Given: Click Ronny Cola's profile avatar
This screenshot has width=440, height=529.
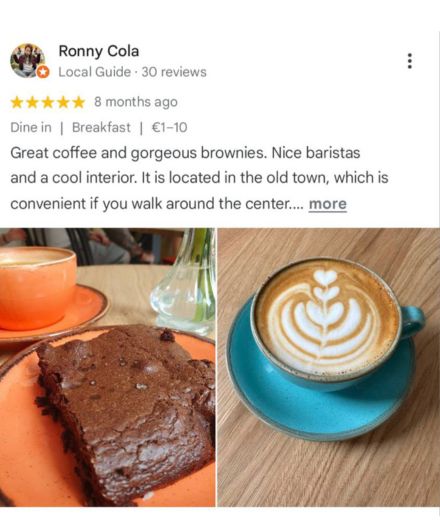Looking at the screenshot, I should pos(28,61).
